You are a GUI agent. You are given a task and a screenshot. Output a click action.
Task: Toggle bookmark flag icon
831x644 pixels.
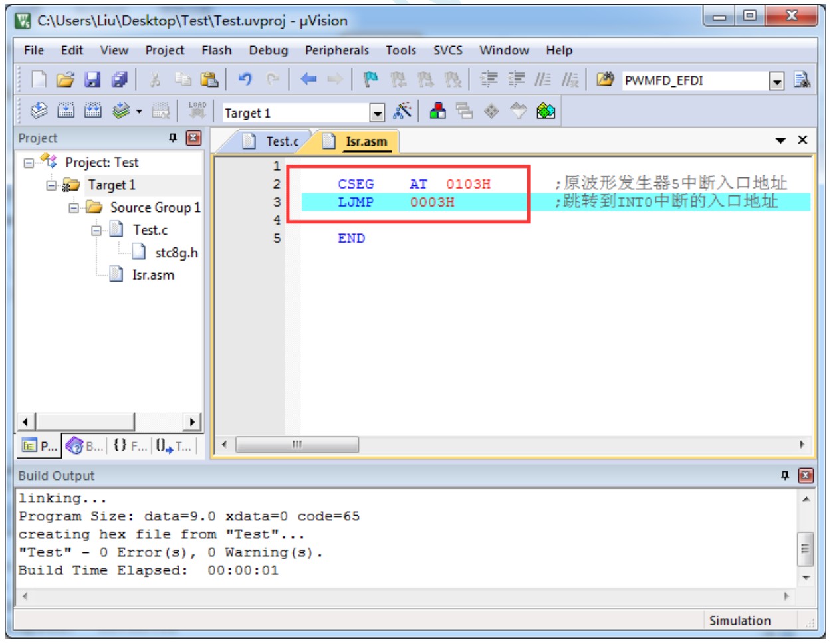point(371,80)
